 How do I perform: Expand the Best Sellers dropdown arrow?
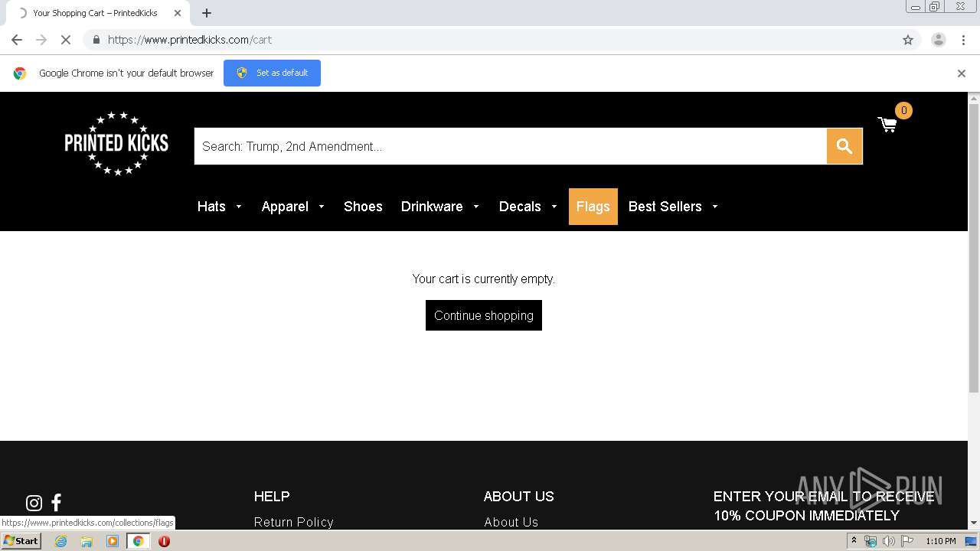715,207
